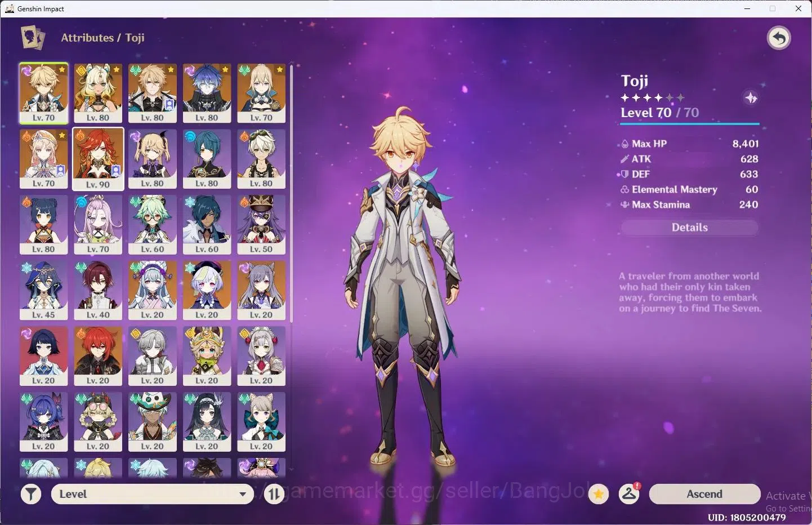
Task: Choose the Lv. 80 Bennett card with goggles
Action: (261, 159)
